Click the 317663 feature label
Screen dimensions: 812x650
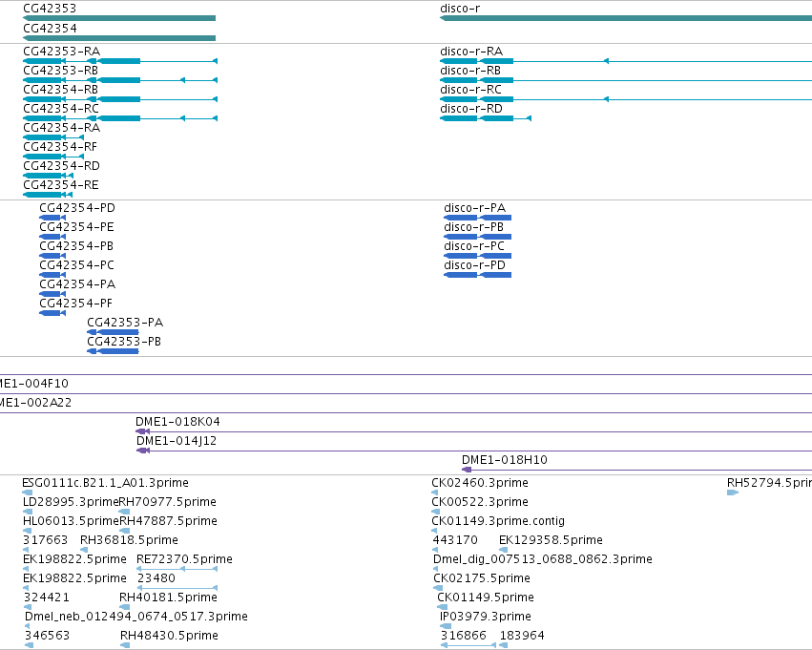[46, 540]
